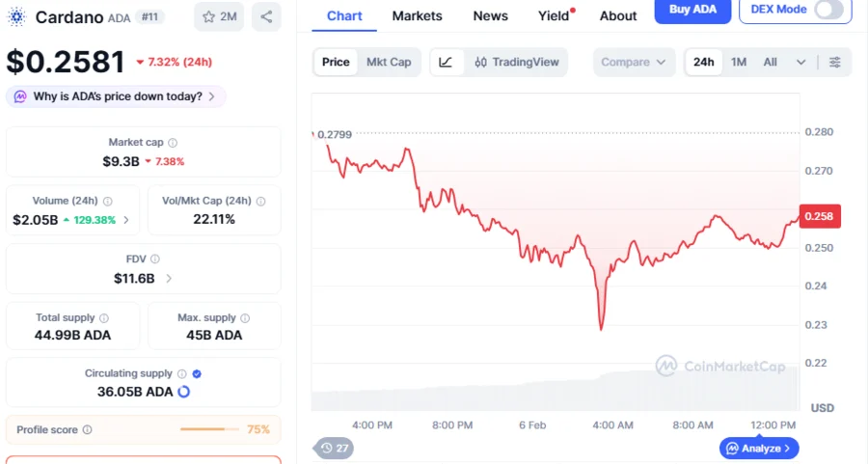Click the Circulating supply verified badge
This screenshot has width=868, height=464.
click(197, 373)
